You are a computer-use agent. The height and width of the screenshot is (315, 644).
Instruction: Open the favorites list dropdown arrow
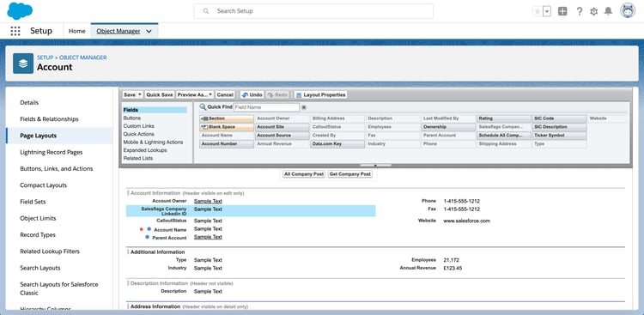547,11
